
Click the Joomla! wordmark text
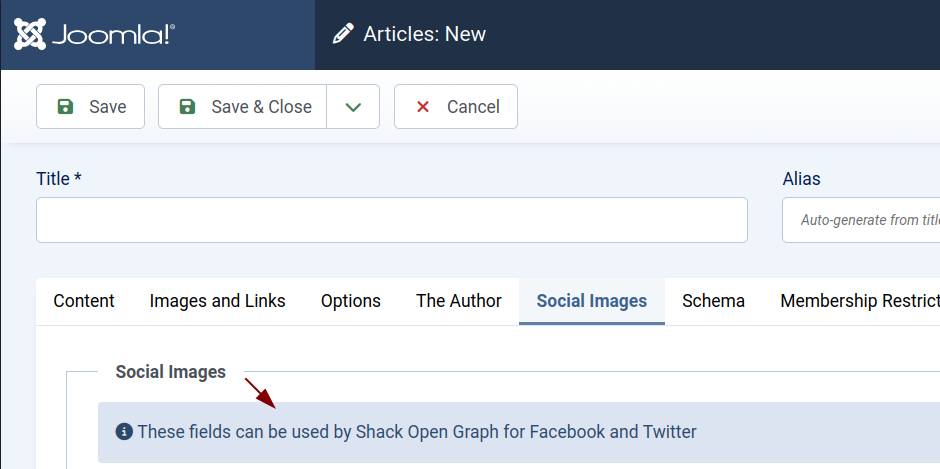click(112, 35)
